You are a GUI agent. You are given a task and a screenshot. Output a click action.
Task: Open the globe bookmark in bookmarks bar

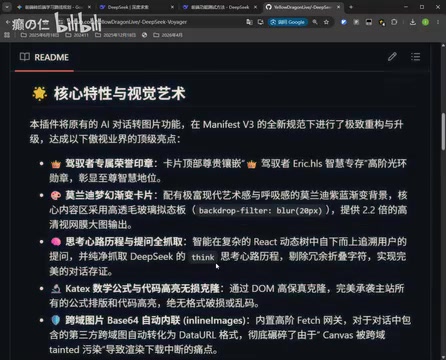144,35
